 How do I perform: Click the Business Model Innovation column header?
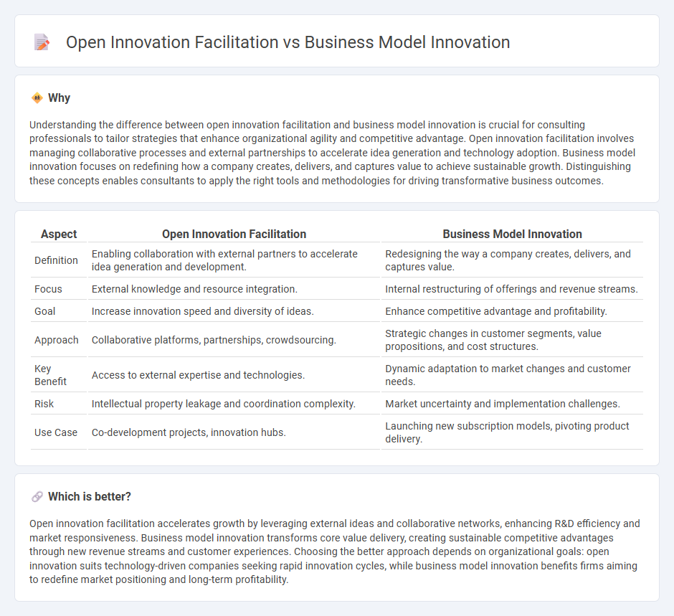[512, 234]
